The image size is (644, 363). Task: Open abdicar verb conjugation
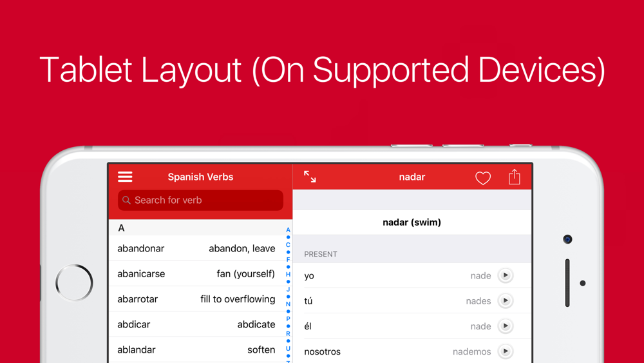[196, 324]
